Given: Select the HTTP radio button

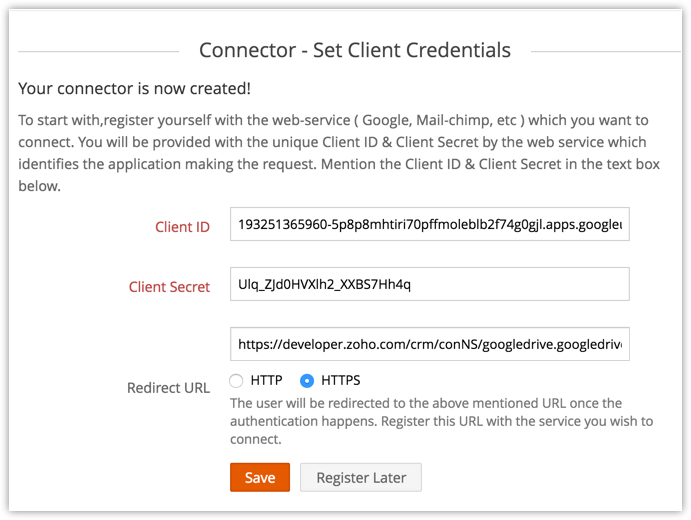Looking at the screenshot, I should [236, 381].
